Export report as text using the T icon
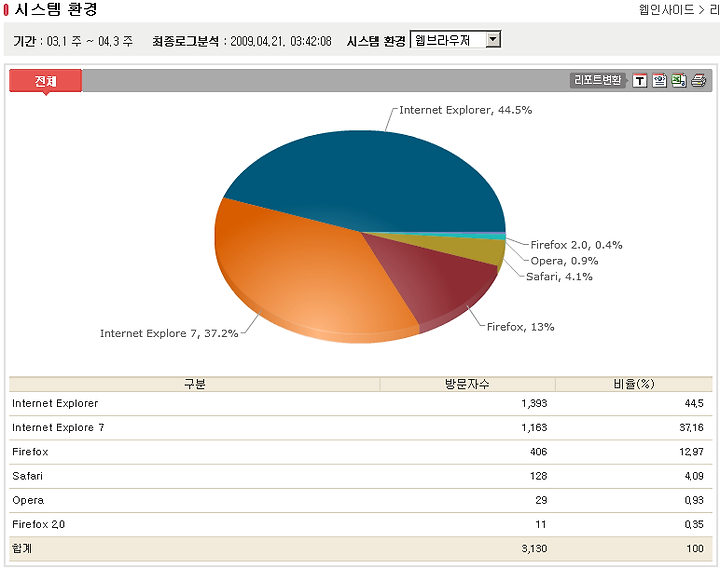Viewport: 720px width, 568px height. pyautogui.click(x=640, y=81)
